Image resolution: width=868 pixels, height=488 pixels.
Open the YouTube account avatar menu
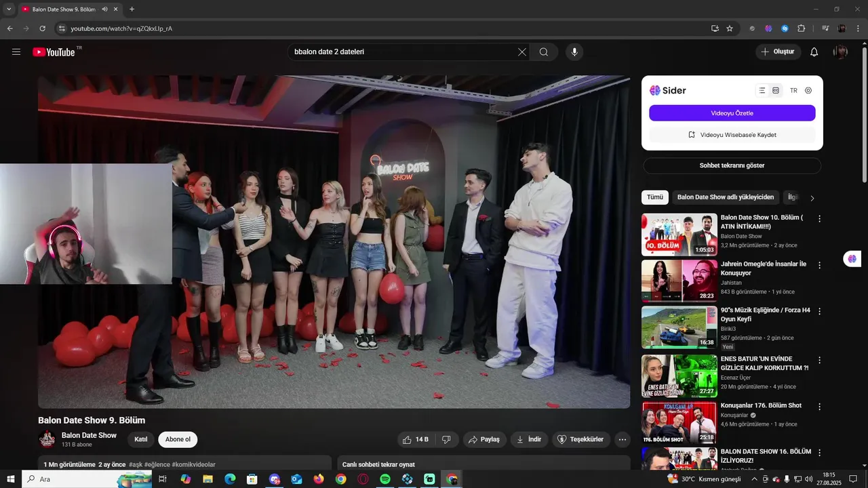tap(840, 52)
